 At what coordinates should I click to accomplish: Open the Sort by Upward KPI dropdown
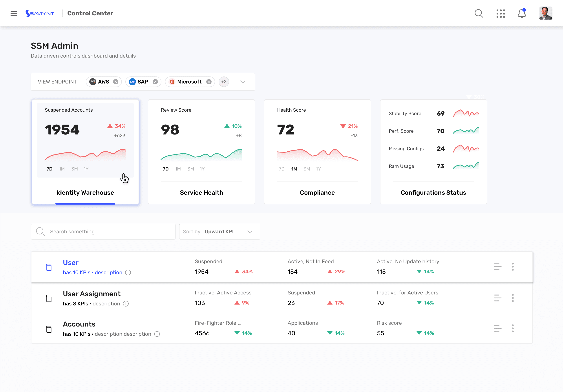219,232
